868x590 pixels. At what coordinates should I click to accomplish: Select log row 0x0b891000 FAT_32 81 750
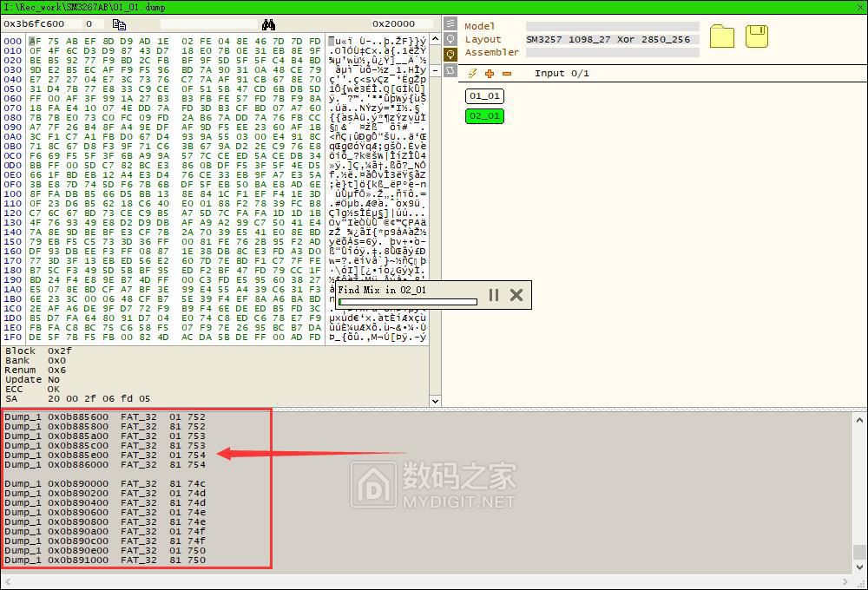coord(105,560)
